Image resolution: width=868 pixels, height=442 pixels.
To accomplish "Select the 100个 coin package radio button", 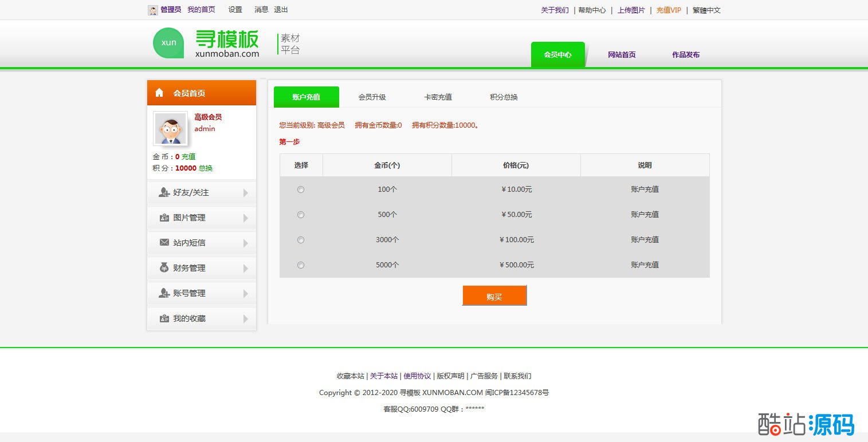I will (301, 190).
